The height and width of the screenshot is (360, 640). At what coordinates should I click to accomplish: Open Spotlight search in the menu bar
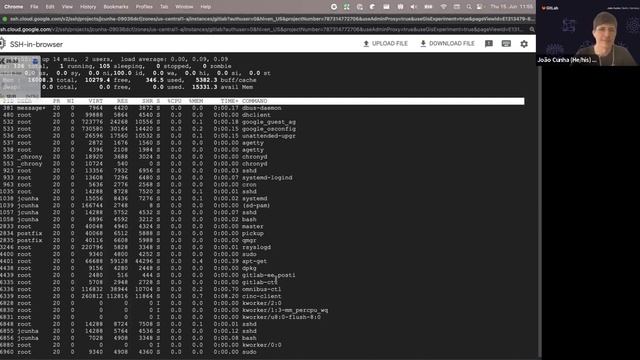[x=469, y=7]
